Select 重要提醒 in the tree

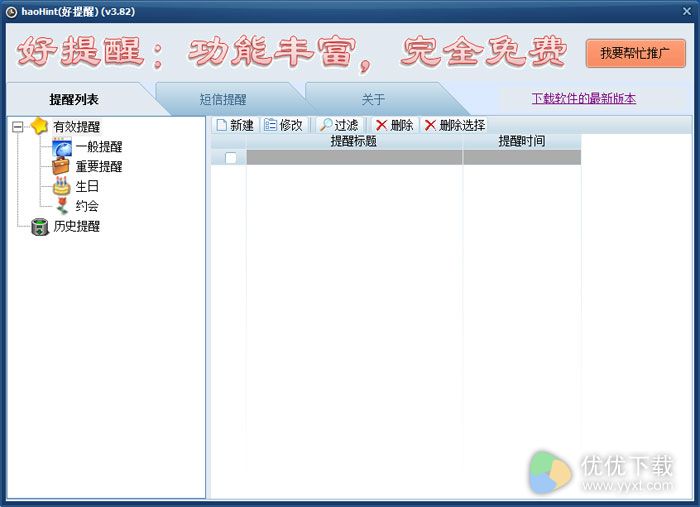99,166
